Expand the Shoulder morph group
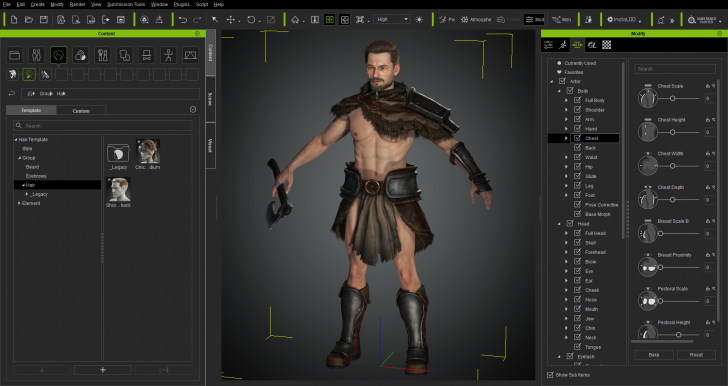This screenshot has height=386, width=728. click(566, 110)
